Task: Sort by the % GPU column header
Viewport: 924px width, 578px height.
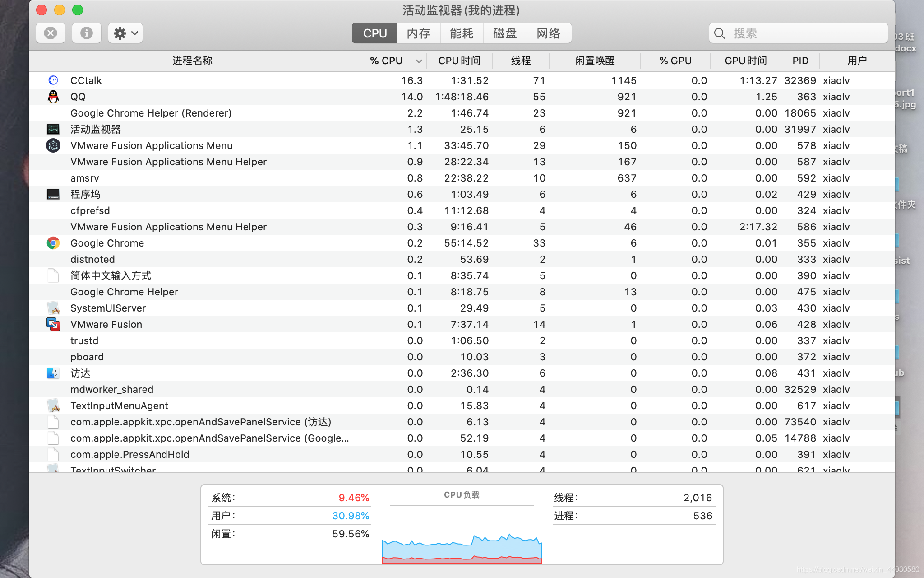Action: (x=675, y=61)
